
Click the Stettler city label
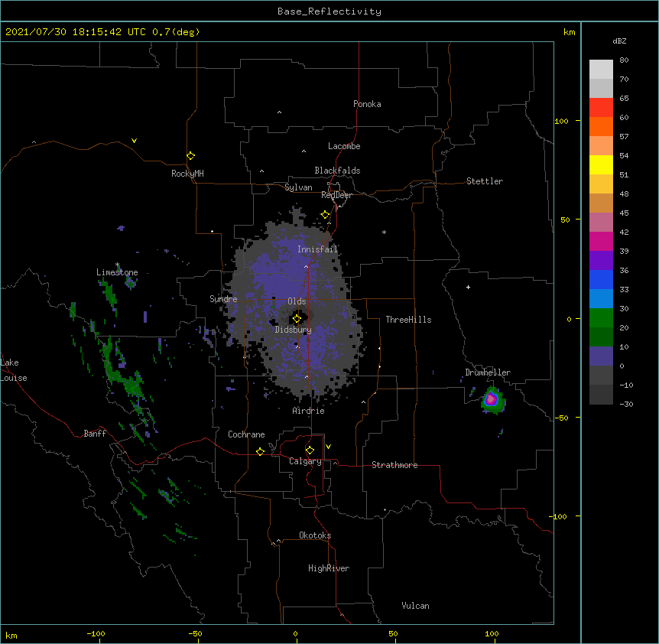tap(485, 181)
